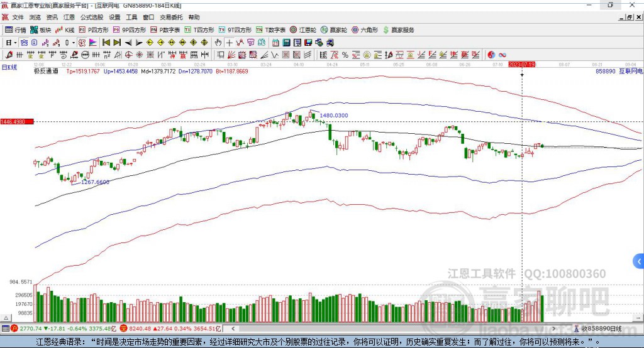This screenshot has width=644, height=348.
Task: Click the calendar 21 icon
Action: (x=275, y=43)
